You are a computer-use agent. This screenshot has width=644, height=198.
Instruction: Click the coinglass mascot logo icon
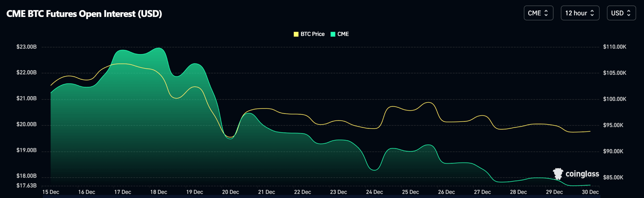558,173
